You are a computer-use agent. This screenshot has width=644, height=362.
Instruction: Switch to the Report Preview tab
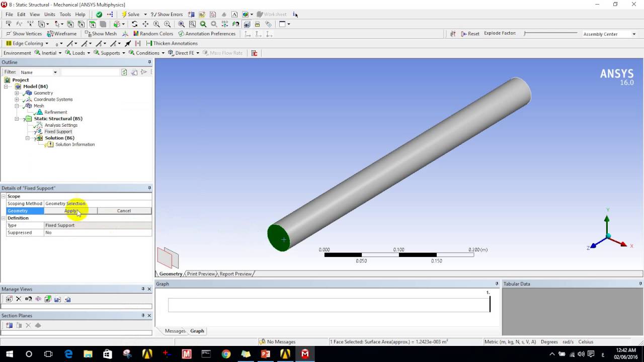click(235, 274)
